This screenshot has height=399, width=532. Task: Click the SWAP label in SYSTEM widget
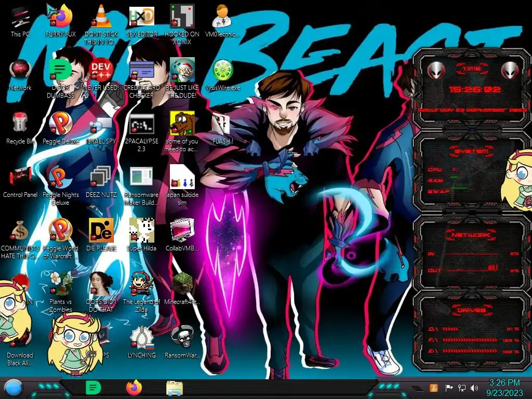click(x=438, y=191)
